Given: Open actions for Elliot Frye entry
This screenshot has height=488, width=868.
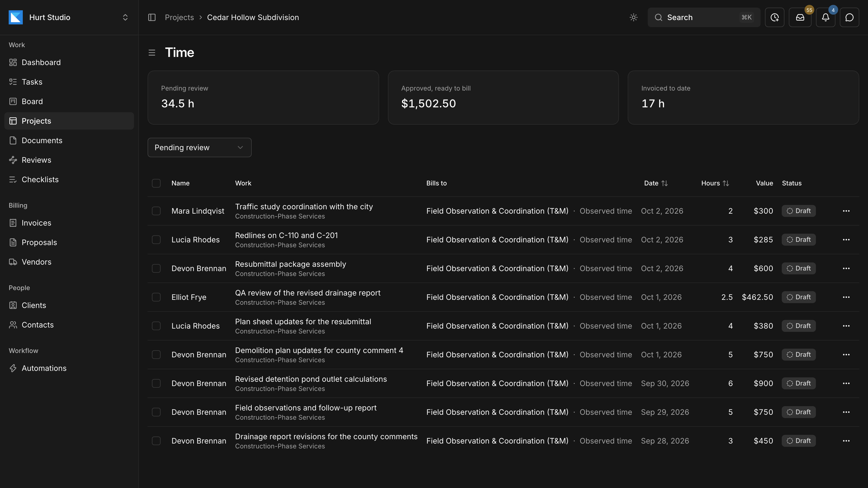Looking at the screenshot, I should click(x=846, y=297).
